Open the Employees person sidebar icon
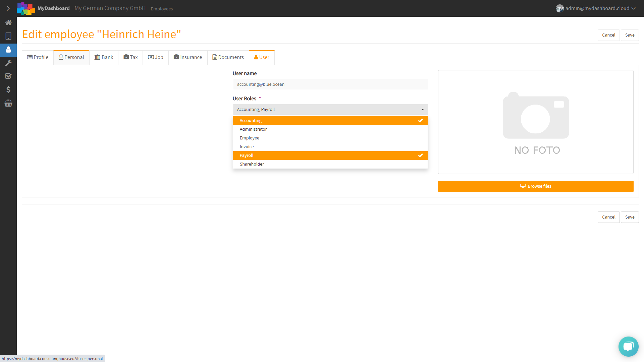This screenshot has width=644, height=362. pyautogui.click(x=8, y=50)
